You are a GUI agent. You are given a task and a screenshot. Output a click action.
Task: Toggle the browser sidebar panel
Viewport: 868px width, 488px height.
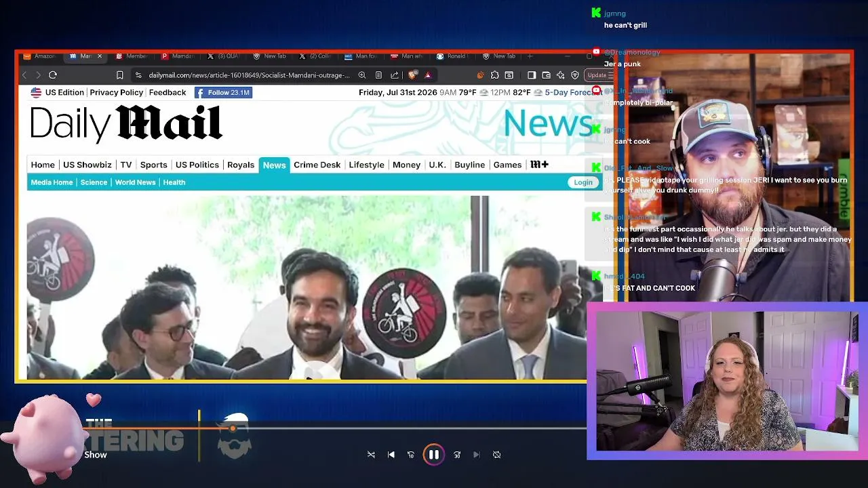tap(532, 75)
